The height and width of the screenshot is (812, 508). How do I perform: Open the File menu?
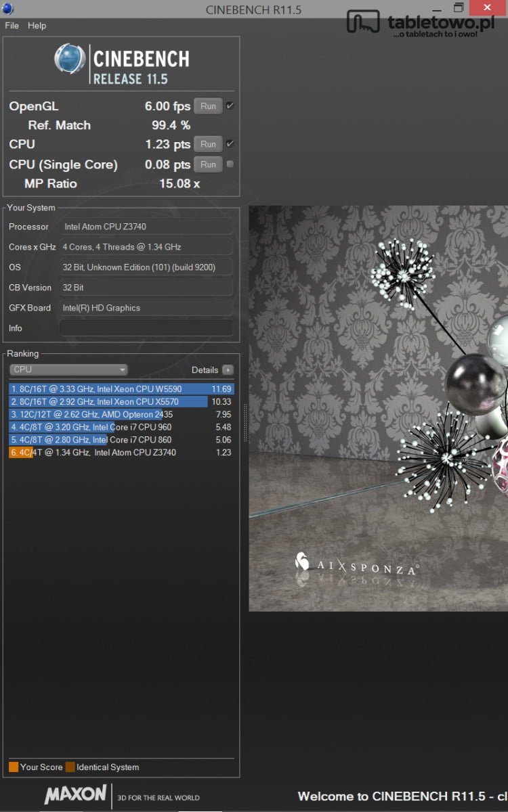click(12, 26)
